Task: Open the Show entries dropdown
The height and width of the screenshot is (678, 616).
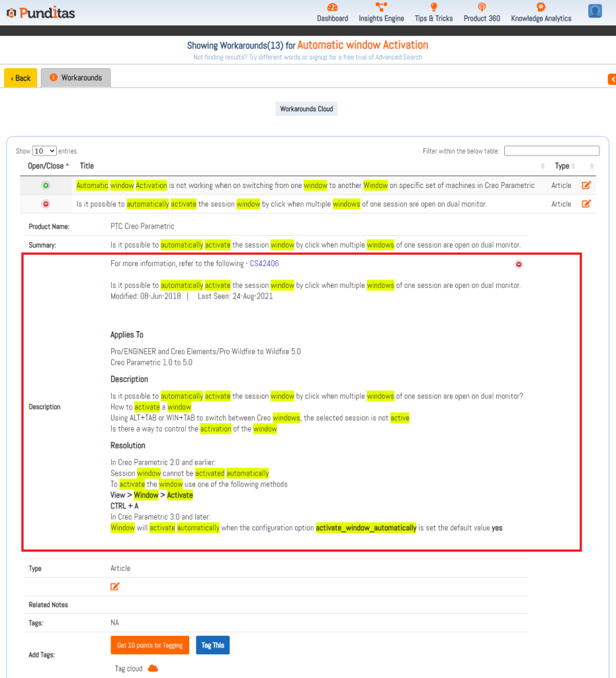Action: coord(44,151)
